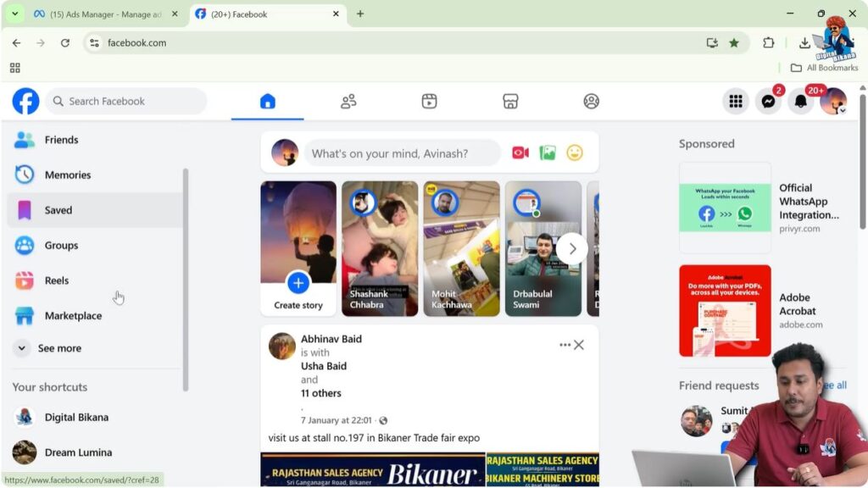Open the Friends icon in top navigation
The width and height of the screenshot is (868, 488).
[348, 100]
